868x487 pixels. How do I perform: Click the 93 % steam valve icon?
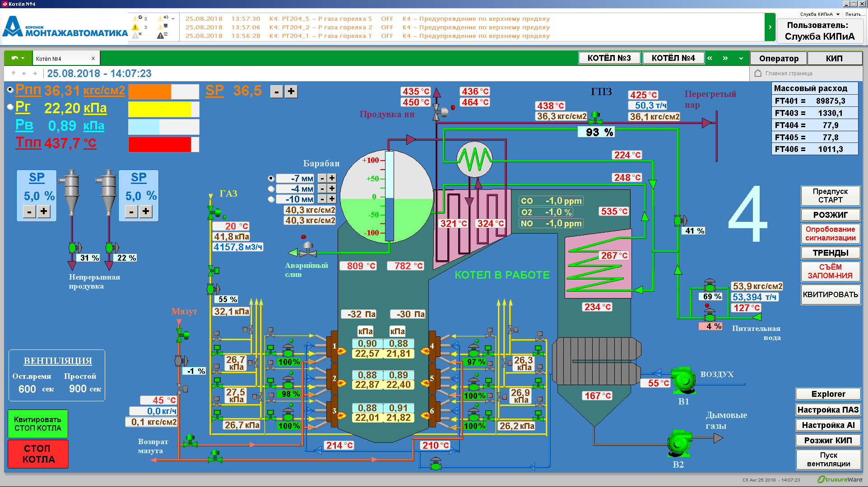tap(596, 118)
